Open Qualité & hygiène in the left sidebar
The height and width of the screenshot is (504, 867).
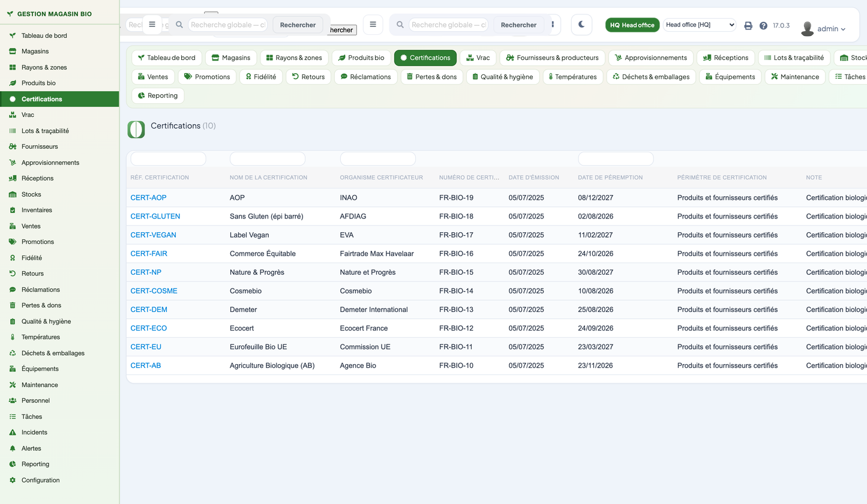point(59,322)
